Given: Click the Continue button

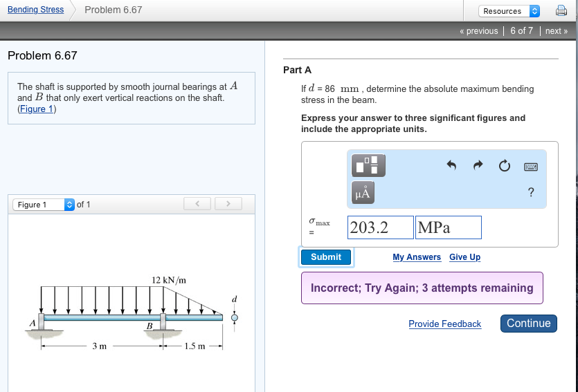Looking at the screenshot, I should point(529,323).
